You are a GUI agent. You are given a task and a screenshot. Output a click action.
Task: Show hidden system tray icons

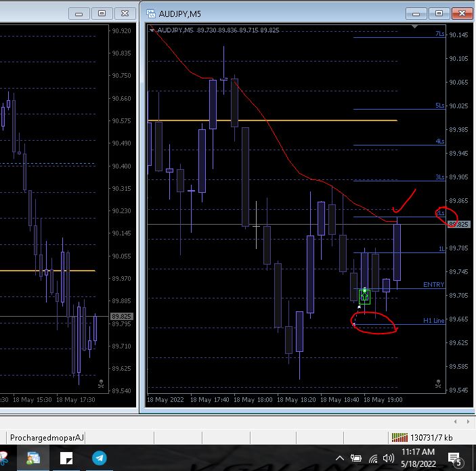point(340,459)
